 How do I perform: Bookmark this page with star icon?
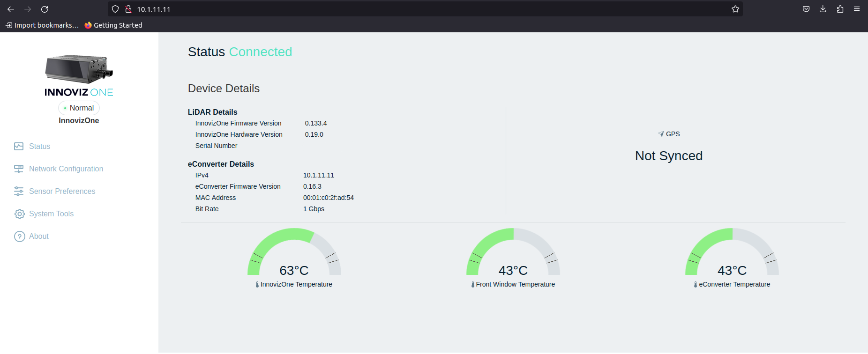735,9
